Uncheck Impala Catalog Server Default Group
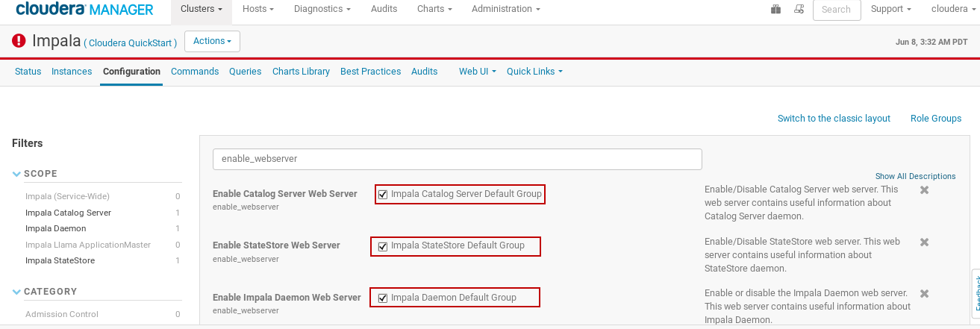The image size is (980, 329). tap(383, 195)
